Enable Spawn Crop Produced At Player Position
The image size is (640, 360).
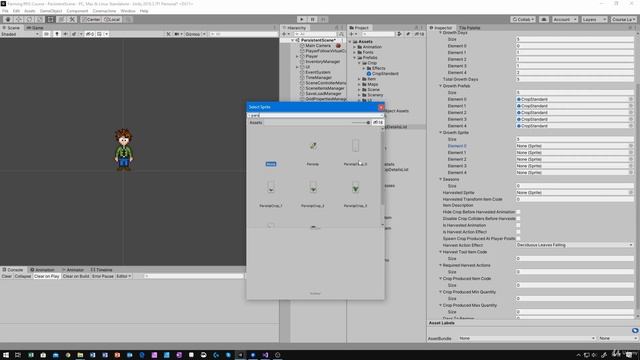coord(518,238)
